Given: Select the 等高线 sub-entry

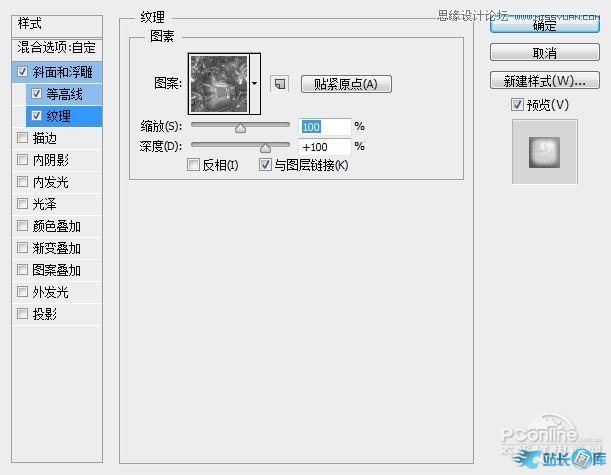Looking at the screenshot, I should click(64, 94).
